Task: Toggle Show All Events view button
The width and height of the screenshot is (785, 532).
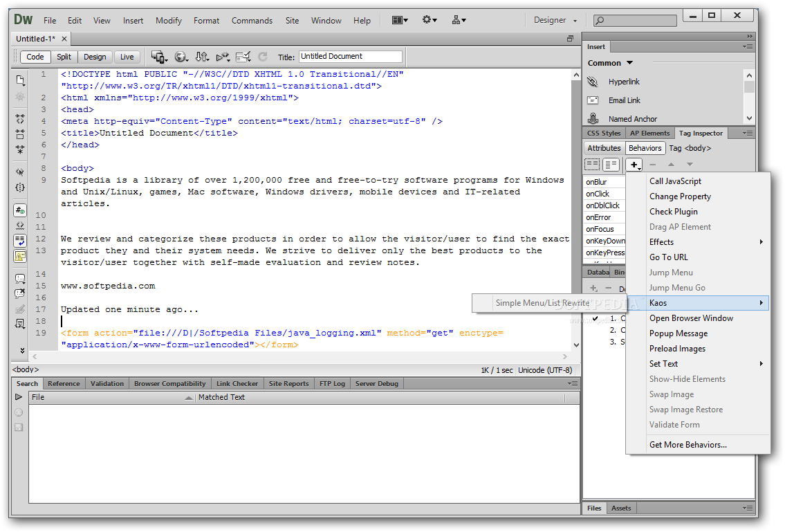Action: click(611, 165)
